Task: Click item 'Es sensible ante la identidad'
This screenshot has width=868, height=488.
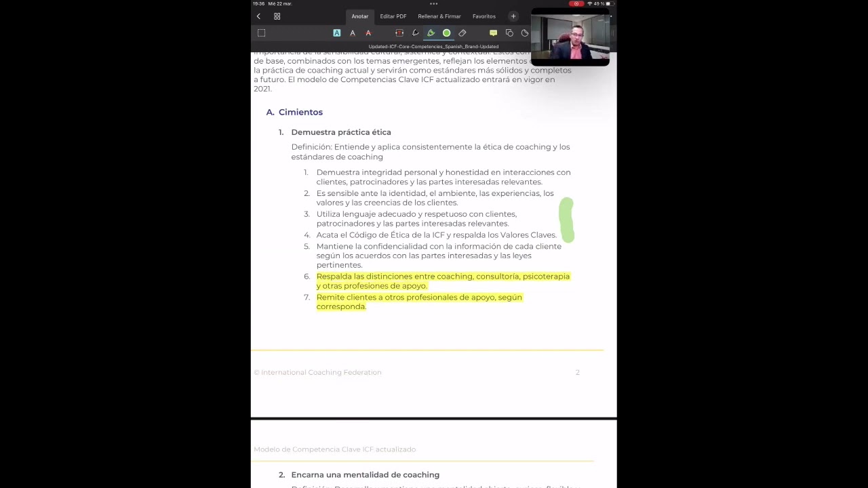Action: 435,197
